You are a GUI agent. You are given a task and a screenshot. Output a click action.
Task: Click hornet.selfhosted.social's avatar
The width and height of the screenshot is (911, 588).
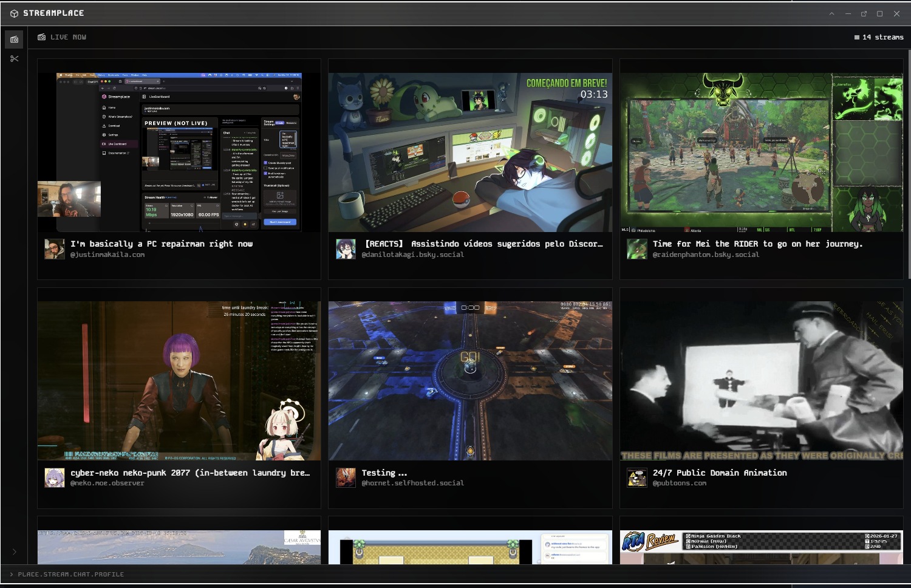346,477
